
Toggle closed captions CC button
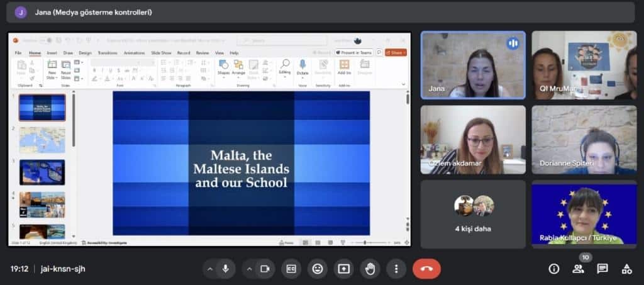tap(291, 269)
